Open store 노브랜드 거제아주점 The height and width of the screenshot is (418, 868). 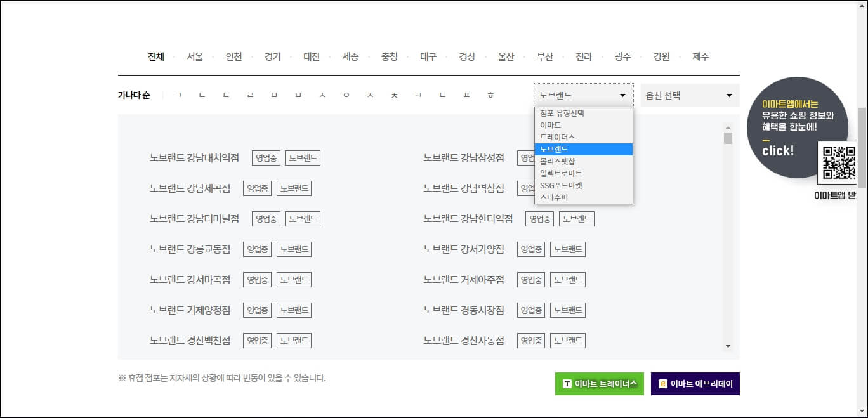pyautogui.click(x=464, y=280)
